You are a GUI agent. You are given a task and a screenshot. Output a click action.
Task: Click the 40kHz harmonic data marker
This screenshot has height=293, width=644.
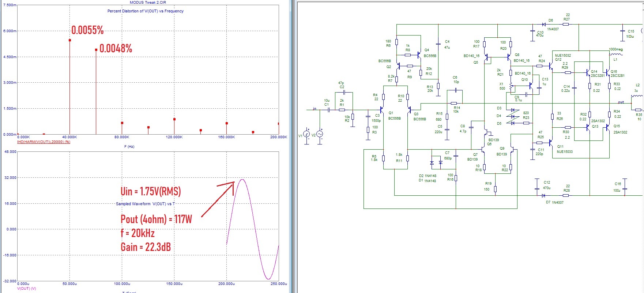click(x=70, y=40)
